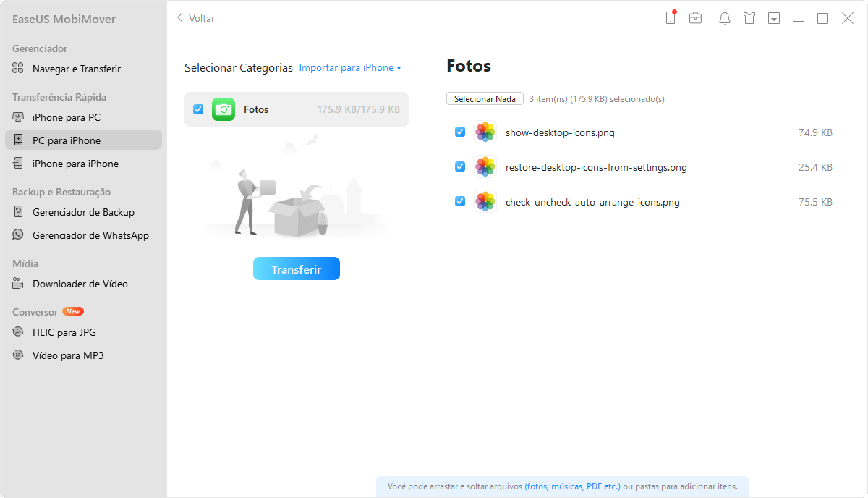Screen dimensions: 868x498
Task: Expand the Importar para iPhone dropdown
Action: pyautogui.click(x=350, y=68)
